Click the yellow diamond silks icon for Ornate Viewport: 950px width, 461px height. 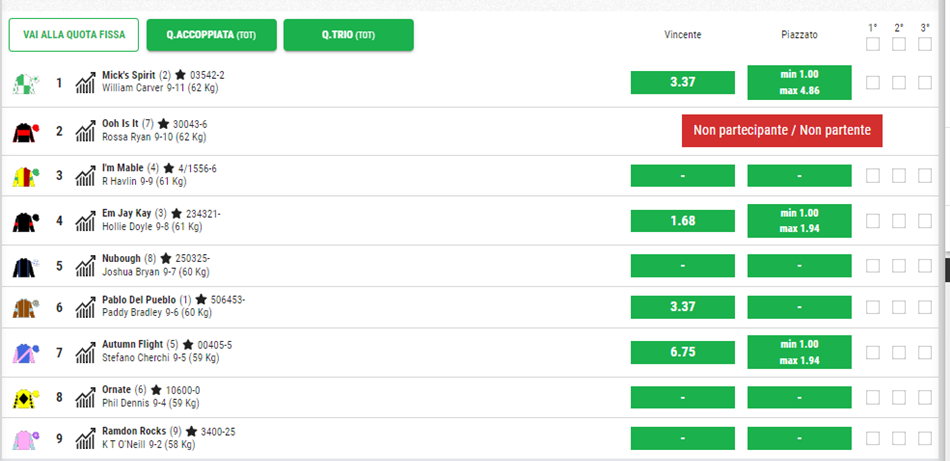[x=25, y=397]
